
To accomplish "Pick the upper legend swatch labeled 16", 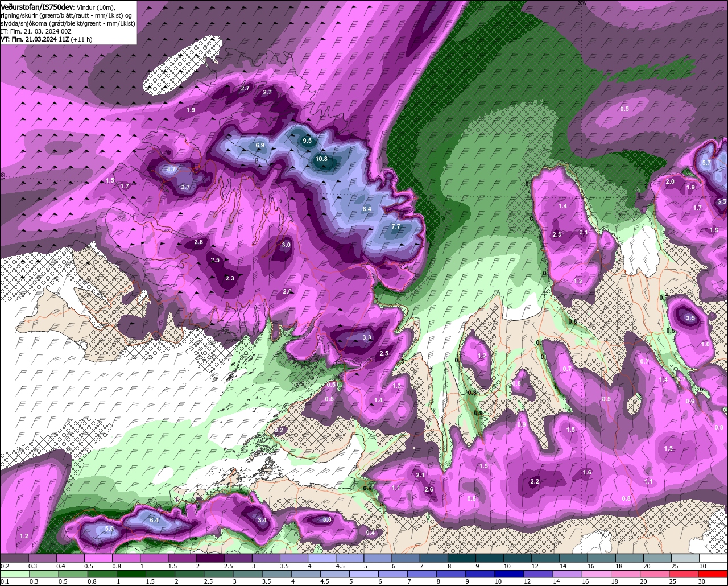I will click(602, 558).
